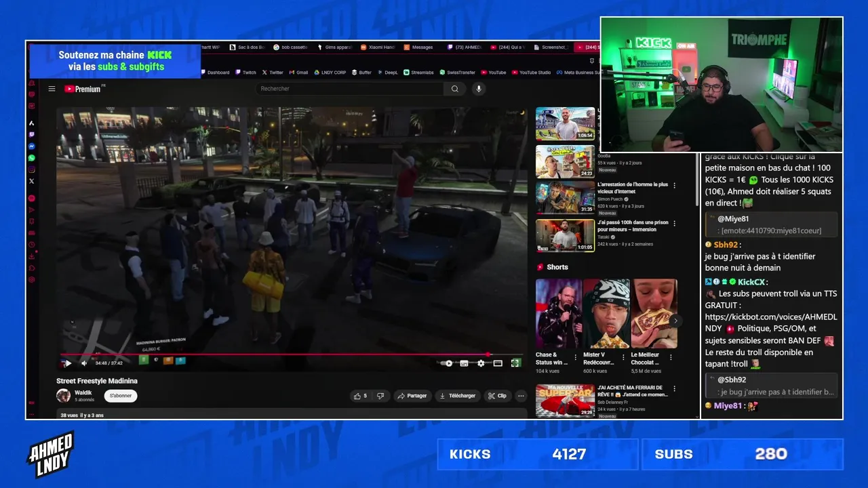
Task: Open the YouTube hamburger guide menu
Action: pos(52,89)
